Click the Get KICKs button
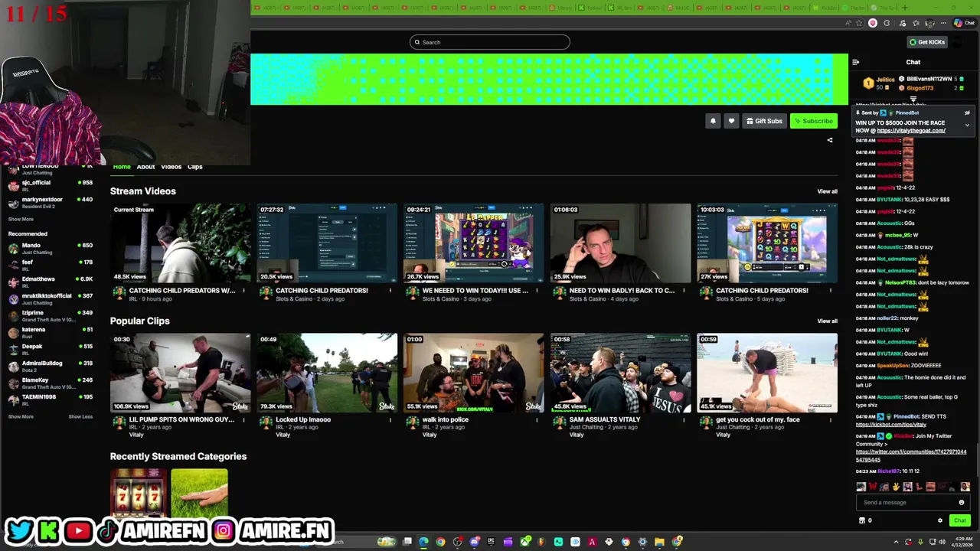The width and height of the screenshot is (980, 551). click(x=927, y=42)
